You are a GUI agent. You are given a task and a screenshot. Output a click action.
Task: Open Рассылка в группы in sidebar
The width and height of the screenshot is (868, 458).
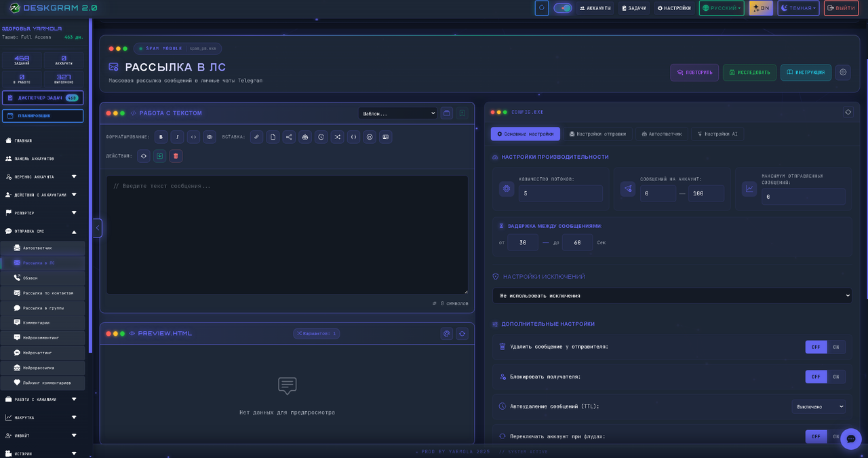[43, 308]
